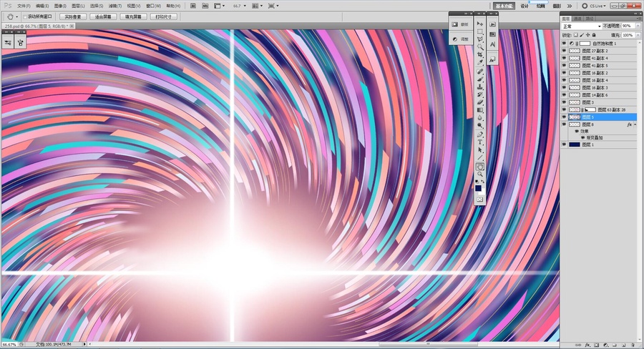The width and height of the screenshot is (644, 349).
Task: Click the fx icon on 图层 8
Action: click(x=629, y=124)
